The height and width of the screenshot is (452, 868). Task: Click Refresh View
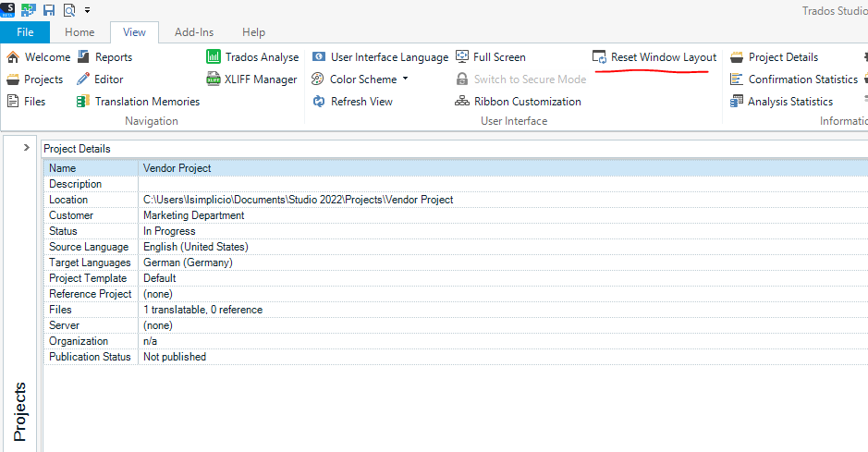click(352, 102)
